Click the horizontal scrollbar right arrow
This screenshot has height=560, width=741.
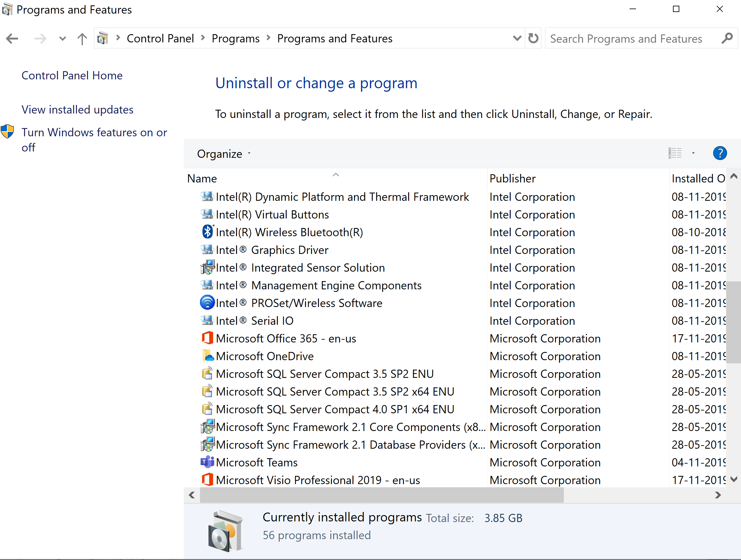click(x=717, y=495)
